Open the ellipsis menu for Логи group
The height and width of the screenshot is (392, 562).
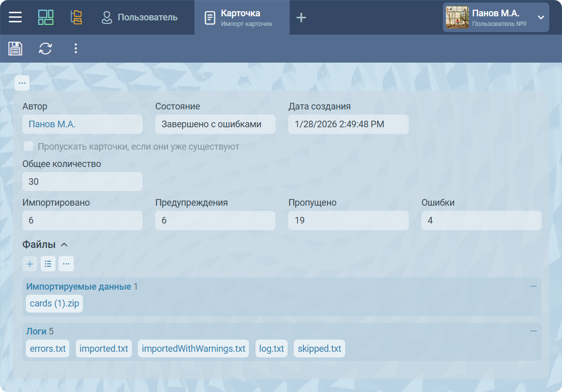tap(533, 331)
